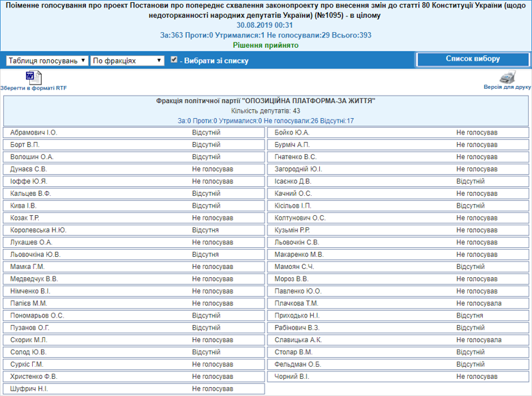
Task: Select deputy row 'Абрамович І.О.'
Action: tap(134, 132)
